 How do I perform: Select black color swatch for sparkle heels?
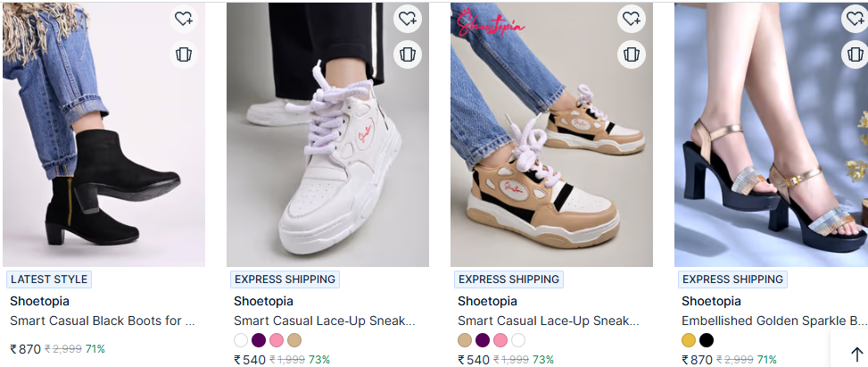[707, 340]
